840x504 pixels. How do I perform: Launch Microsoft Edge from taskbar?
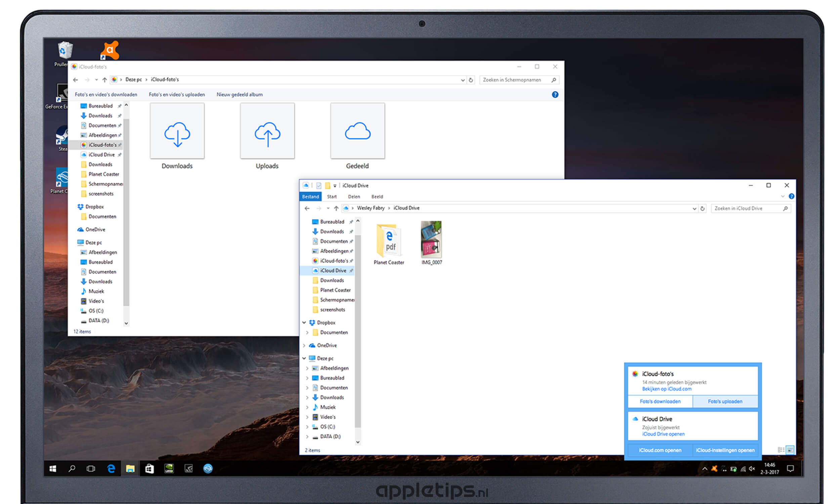click(111, 469)
